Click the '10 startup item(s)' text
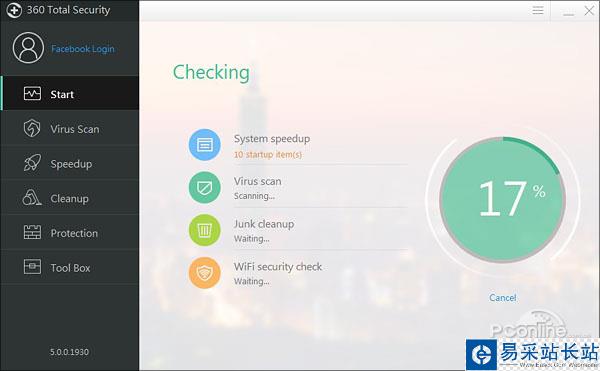The height and width of the screenshot is (371, 600). (268, 155)
